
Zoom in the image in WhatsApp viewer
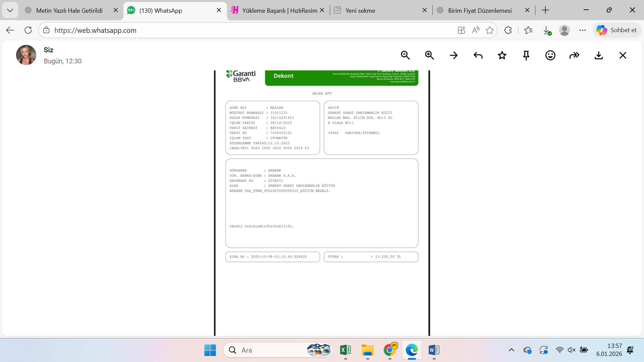[429, 55]
